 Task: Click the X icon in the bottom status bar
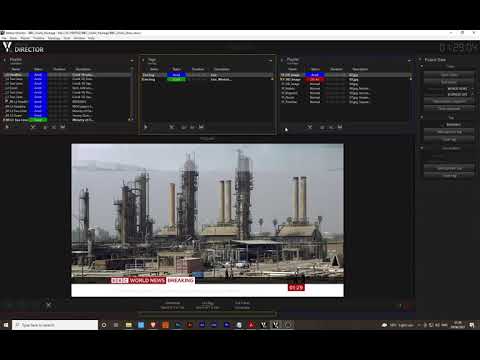click(x=48, y=305)
